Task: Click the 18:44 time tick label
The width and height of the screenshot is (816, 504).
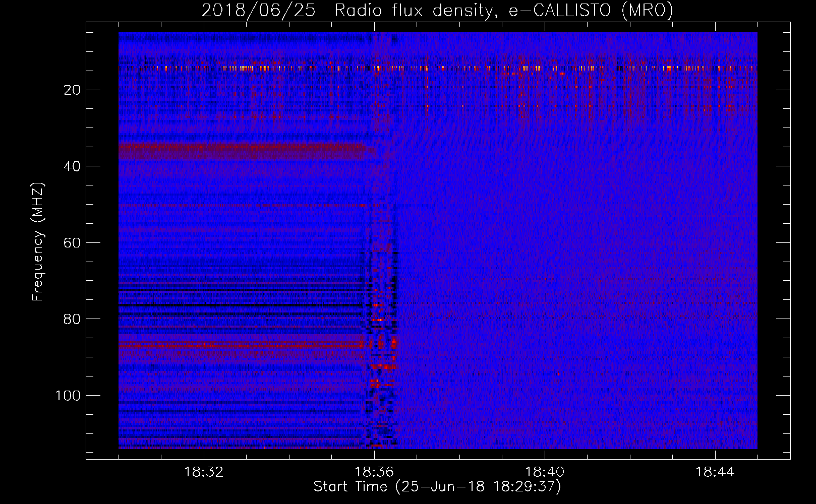Action: tap(715, 472)
